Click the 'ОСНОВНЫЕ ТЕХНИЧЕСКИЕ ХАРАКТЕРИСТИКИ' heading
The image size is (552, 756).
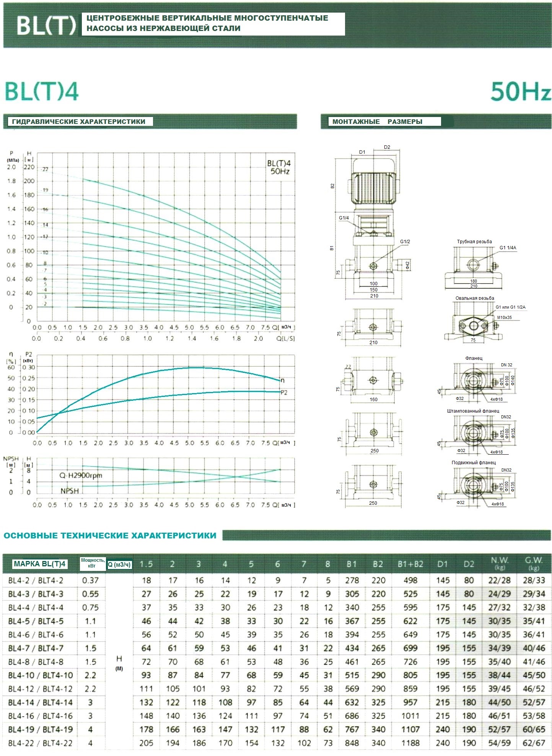point(110,535)
